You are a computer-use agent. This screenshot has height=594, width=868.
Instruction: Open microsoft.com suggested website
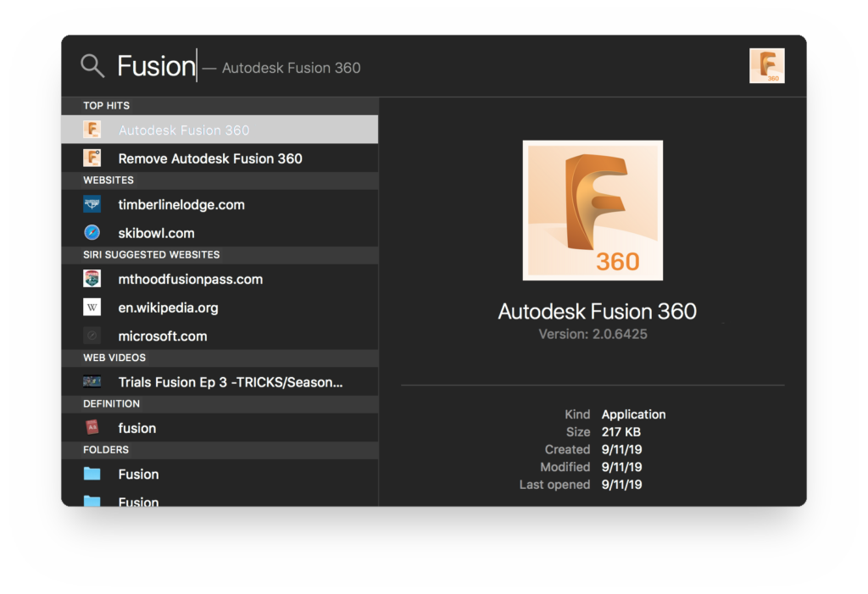point(220,336)
